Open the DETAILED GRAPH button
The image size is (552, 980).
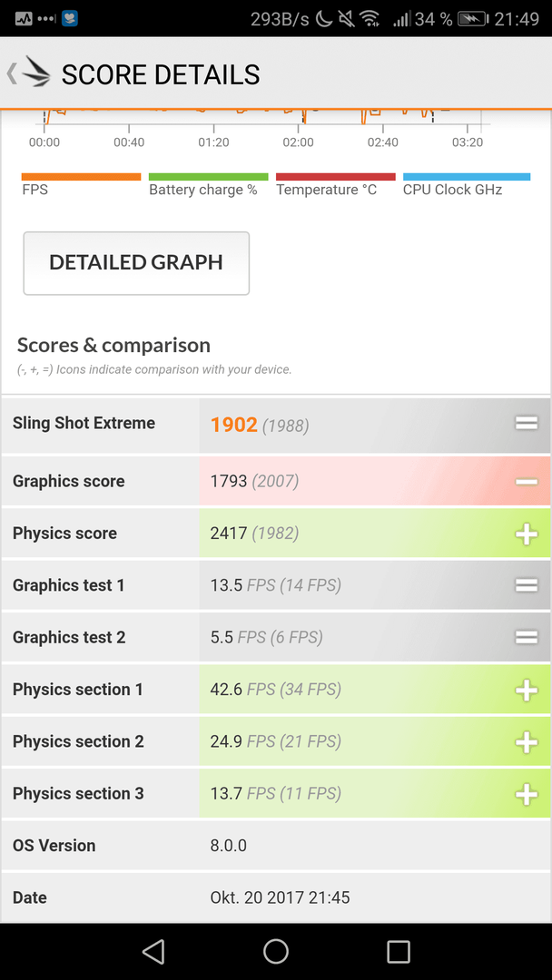pos(136,263)
